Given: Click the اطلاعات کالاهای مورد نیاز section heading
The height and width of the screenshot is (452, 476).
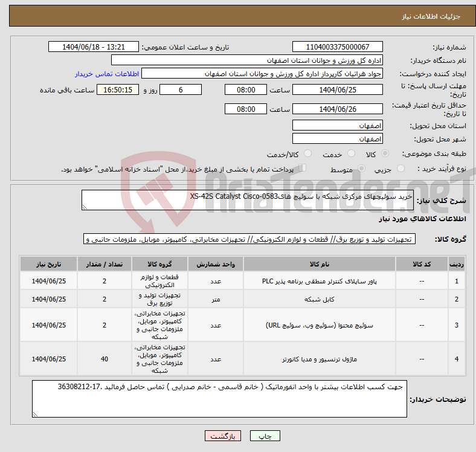Looking at the screenshot, I should [422, 219].
